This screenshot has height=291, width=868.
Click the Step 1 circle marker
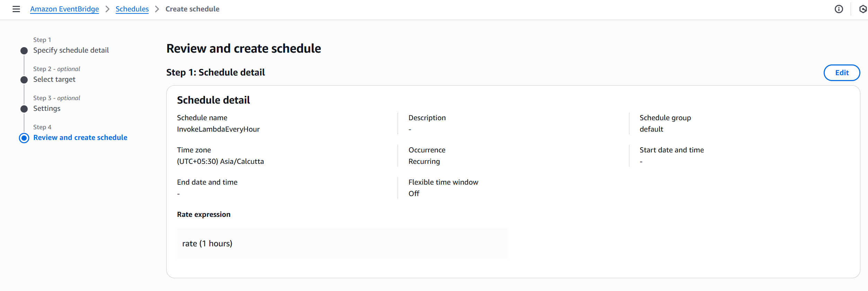(x=24, y=51)
